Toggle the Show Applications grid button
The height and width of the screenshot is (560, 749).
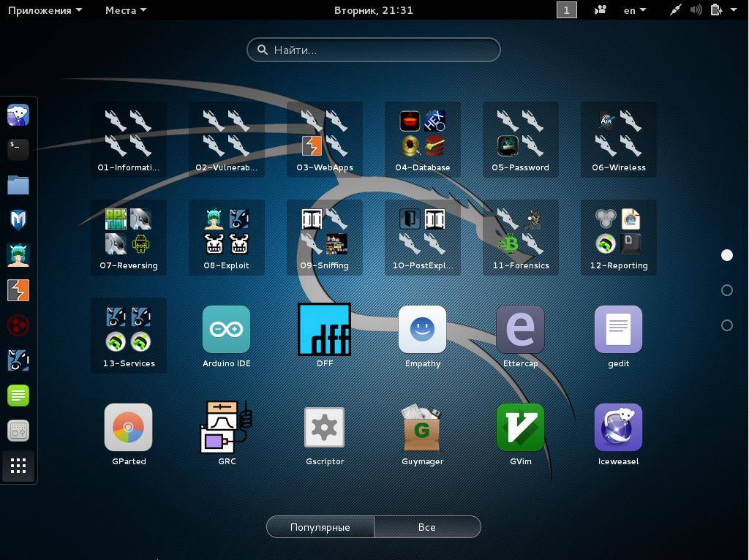[x=18, y=466]
